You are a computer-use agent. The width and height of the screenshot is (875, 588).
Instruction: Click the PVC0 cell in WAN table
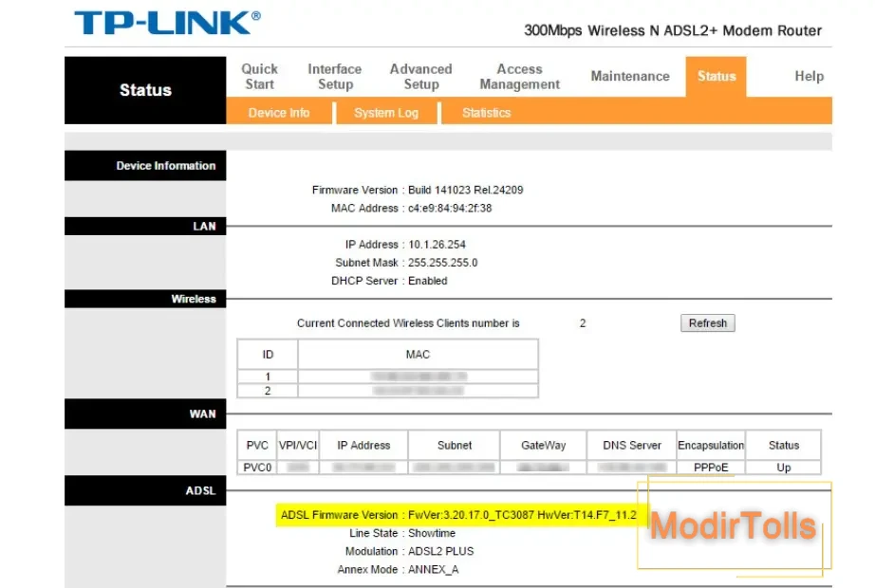(258, 468)
